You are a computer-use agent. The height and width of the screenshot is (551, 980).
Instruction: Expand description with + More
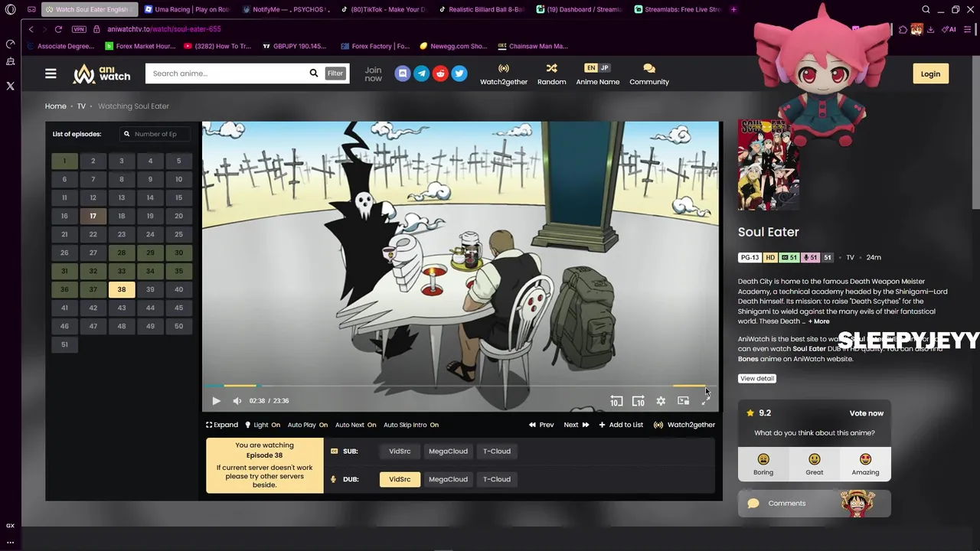[818, 321]
